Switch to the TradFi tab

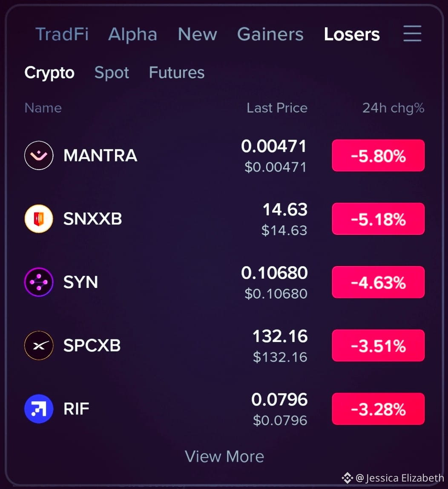62,34
